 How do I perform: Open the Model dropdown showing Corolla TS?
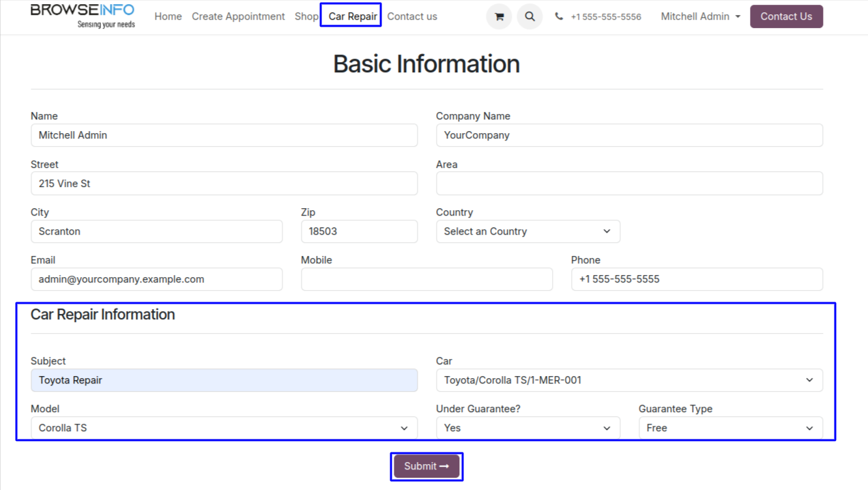tap(224, 428)
